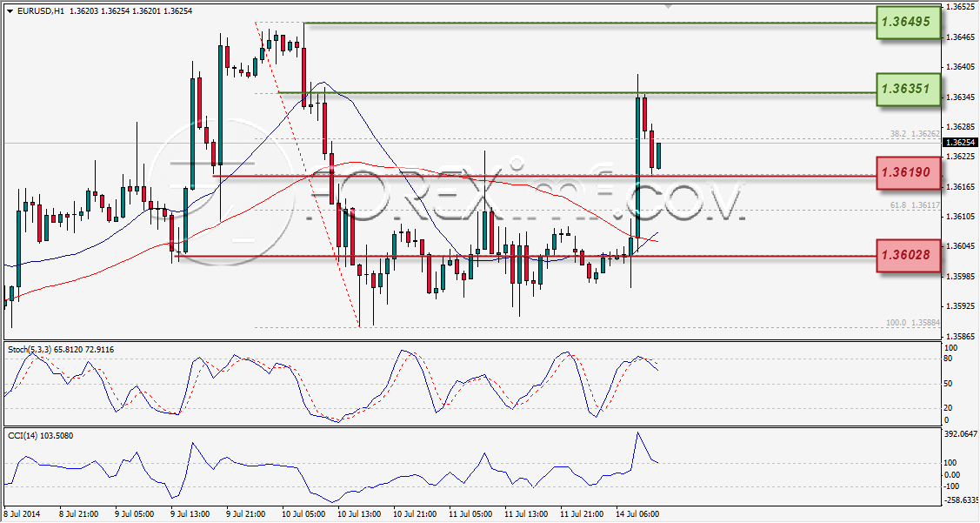The image size is (980, 523).
Task: Click the 1.36105 price axis value
Action: point(961,217)
